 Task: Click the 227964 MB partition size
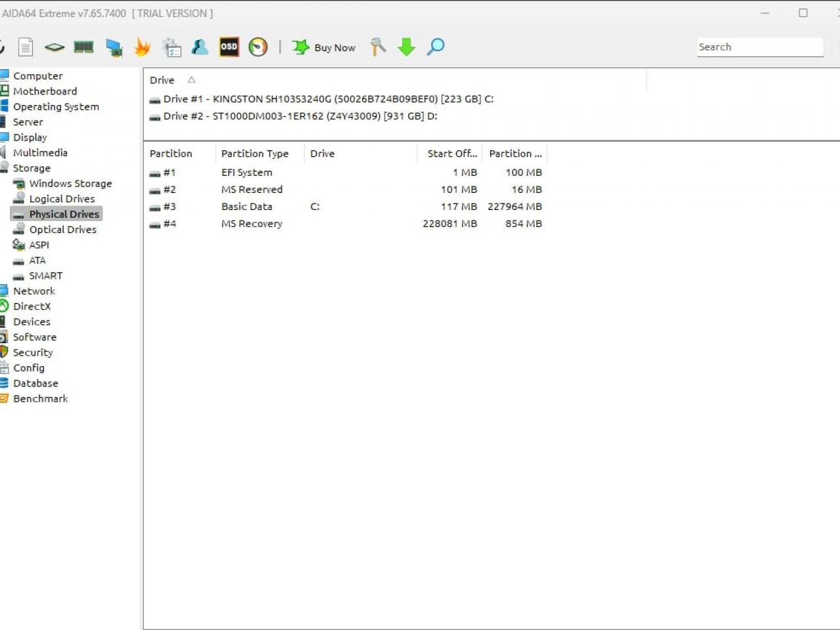tap(514, 207)
